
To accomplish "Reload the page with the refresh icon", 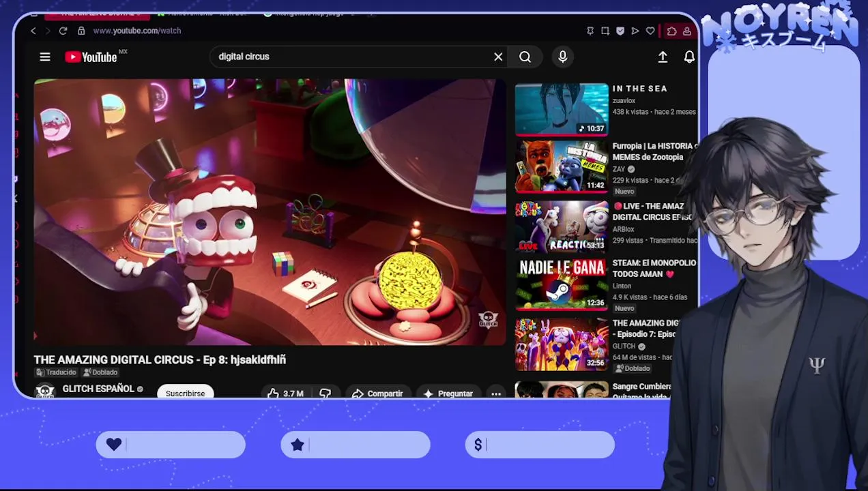I will pos(63,31).
